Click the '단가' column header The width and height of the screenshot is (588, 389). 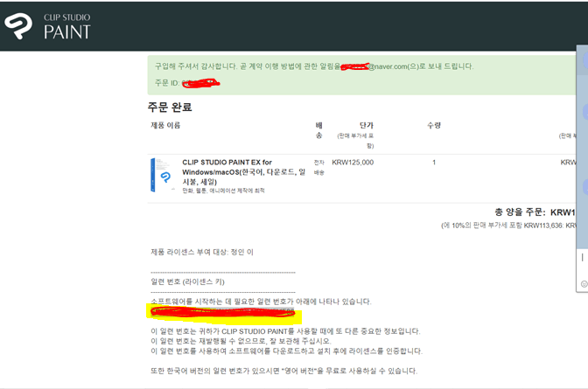pos(367,125)
